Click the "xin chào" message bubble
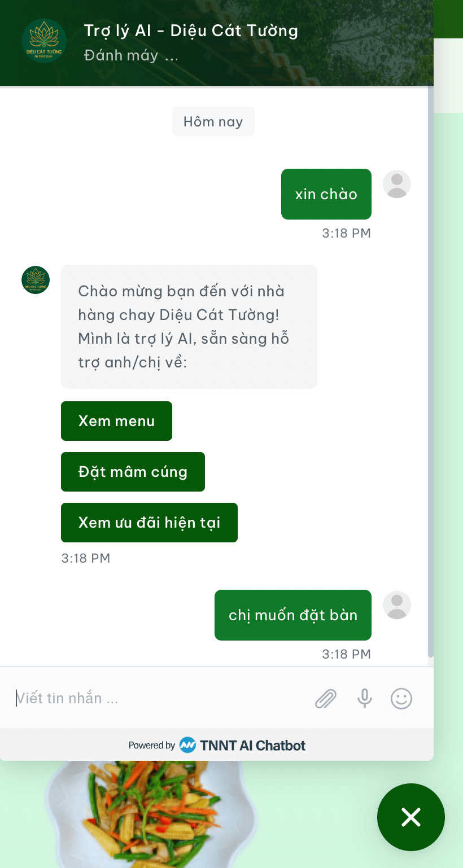 tap(326, 194)
